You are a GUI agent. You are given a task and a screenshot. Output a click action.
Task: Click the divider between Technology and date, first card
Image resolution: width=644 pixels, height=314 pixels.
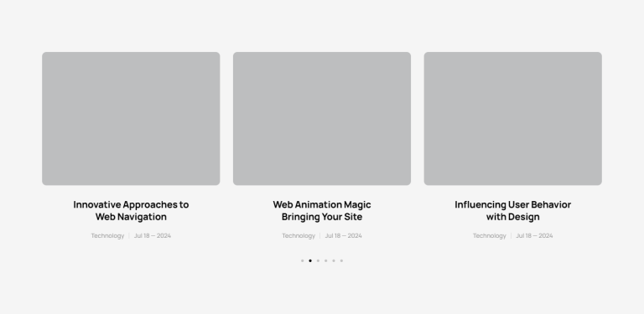[x=129, y=235]
